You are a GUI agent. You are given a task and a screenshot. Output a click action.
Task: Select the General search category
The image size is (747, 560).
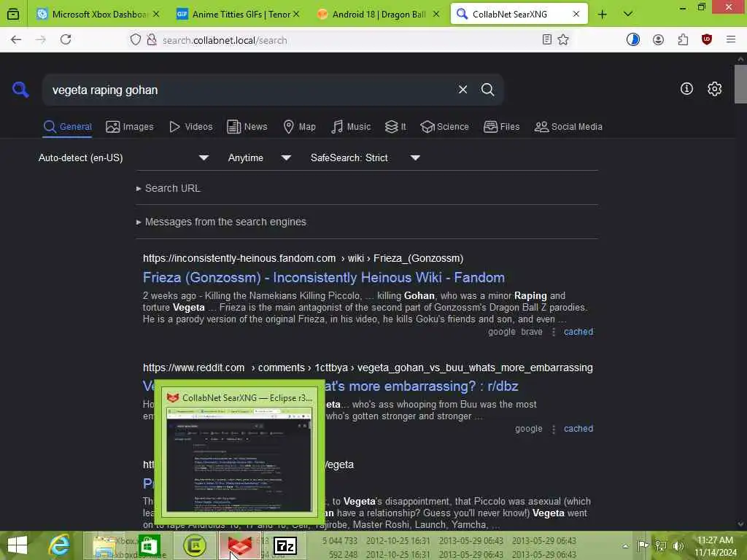(67, 127)
